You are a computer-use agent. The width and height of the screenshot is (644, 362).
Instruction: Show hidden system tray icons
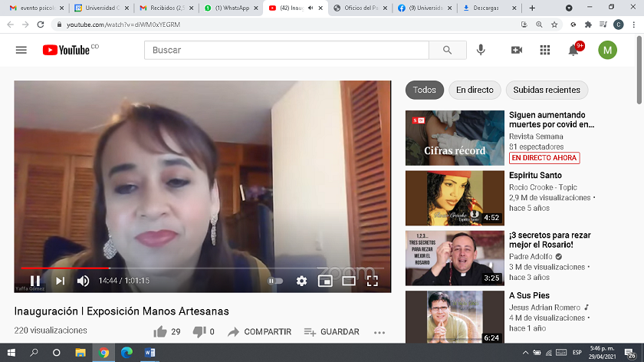(x=525, y=353)
